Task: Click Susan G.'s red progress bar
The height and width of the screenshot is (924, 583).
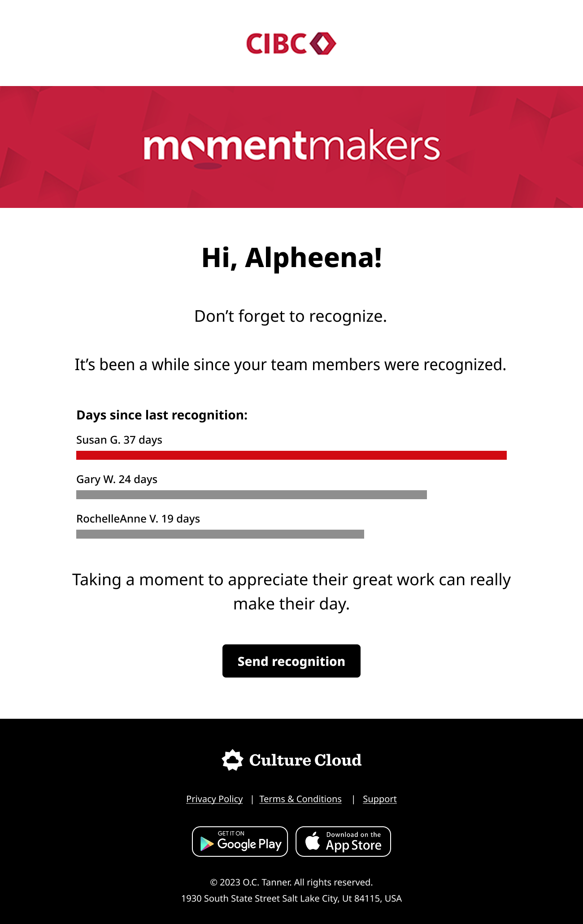Action: (291, 455)
